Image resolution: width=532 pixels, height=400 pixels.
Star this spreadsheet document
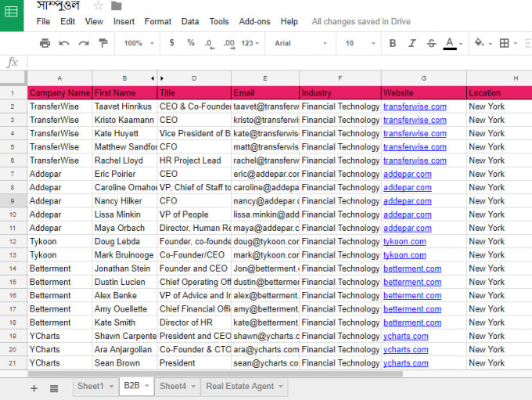click(x=99, y=5)
